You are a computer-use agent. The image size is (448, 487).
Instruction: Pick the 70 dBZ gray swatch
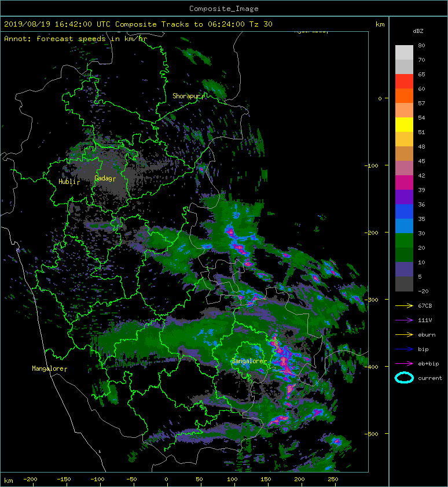point(404,67)
